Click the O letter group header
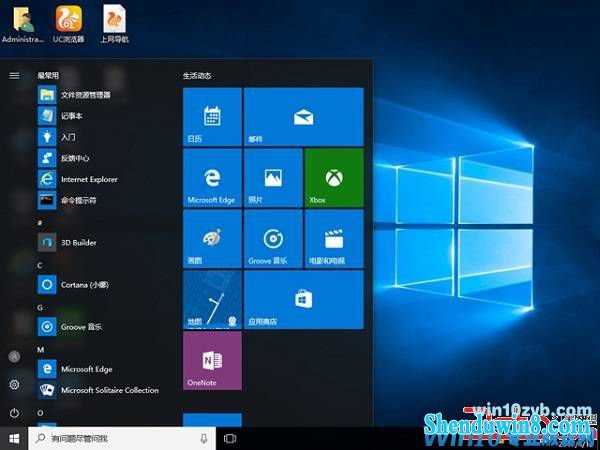The image size is (600, 450). click(x=40, y=413)
